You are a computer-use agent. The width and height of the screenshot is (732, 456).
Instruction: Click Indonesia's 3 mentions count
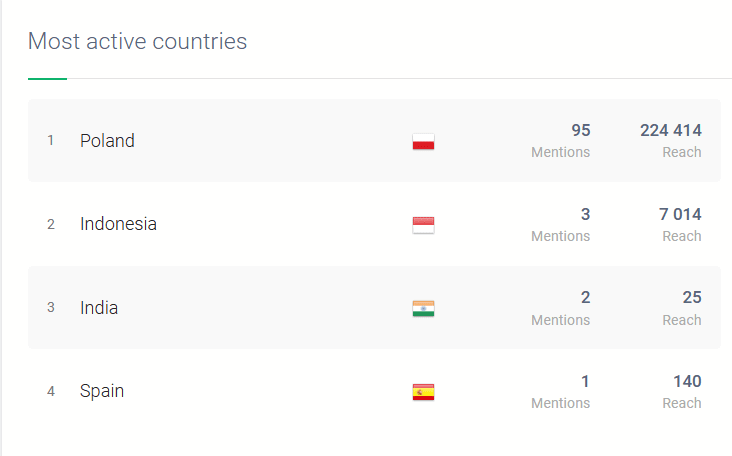[x=585, y=214]
